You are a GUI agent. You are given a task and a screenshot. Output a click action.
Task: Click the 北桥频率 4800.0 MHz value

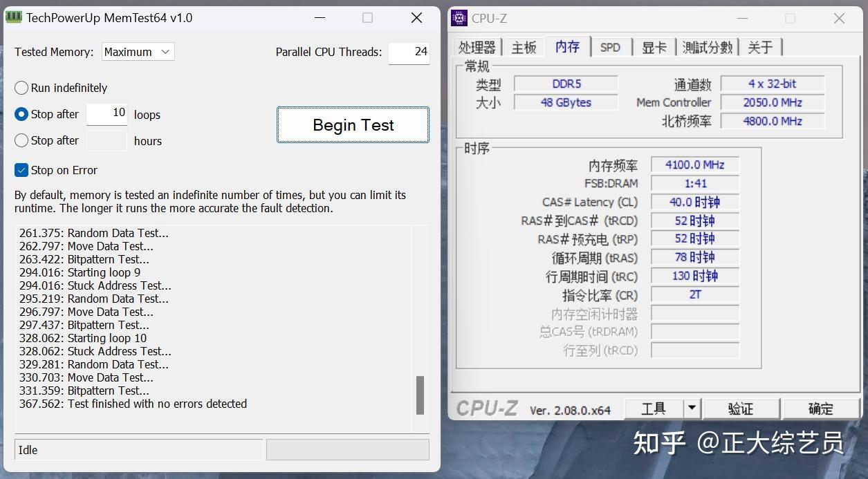pos(772,121)
